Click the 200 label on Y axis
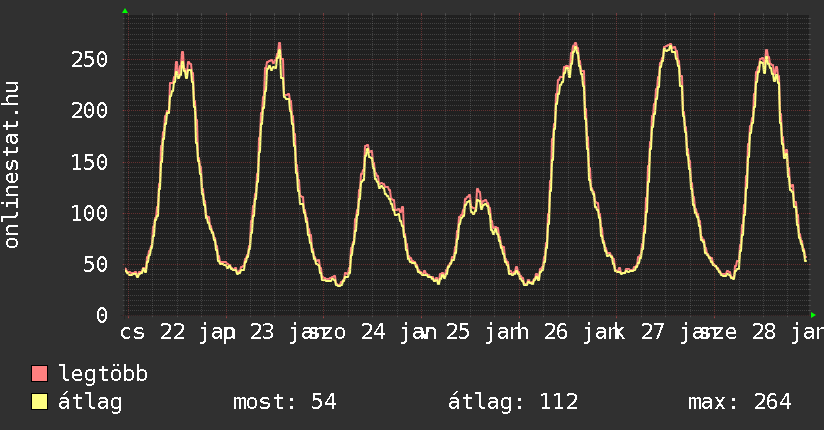 (x=90, y=110)
